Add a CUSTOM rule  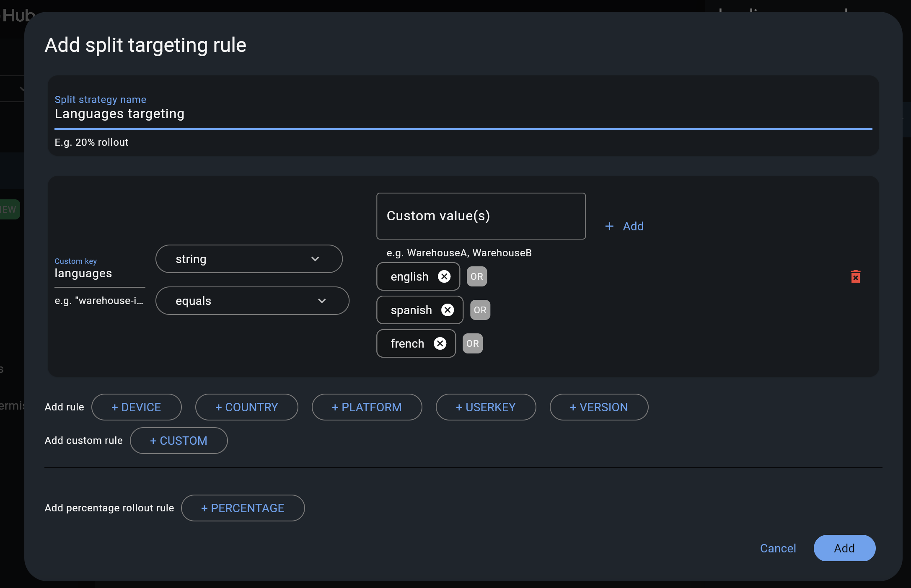click(179, 440)
